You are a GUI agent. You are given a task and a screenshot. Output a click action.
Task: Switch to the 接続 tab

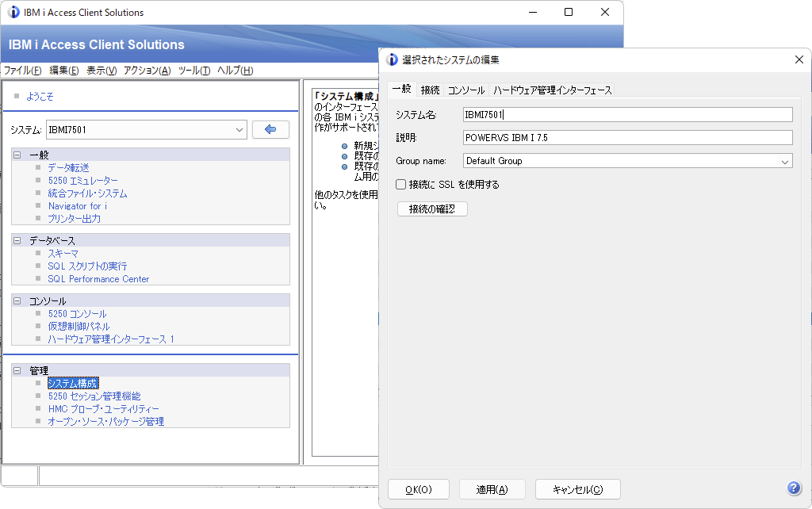tap(430, 90)
